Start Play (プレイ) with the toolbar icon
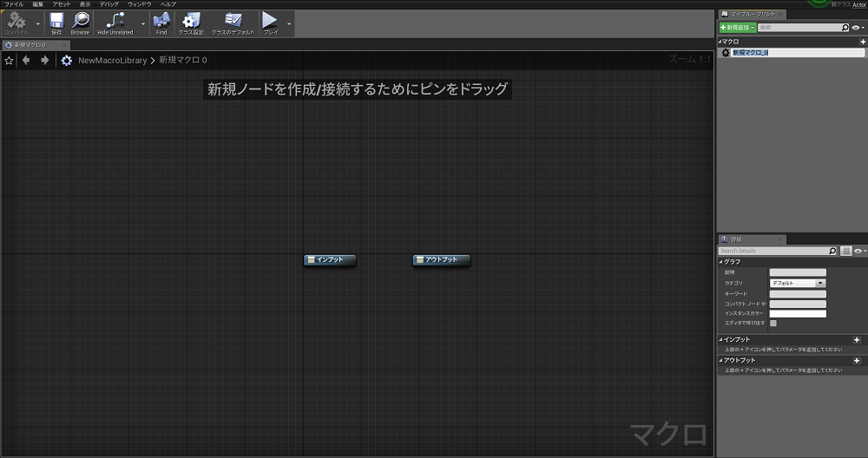The width and height of the screenshot is (868, 458). tap(270, 23)
